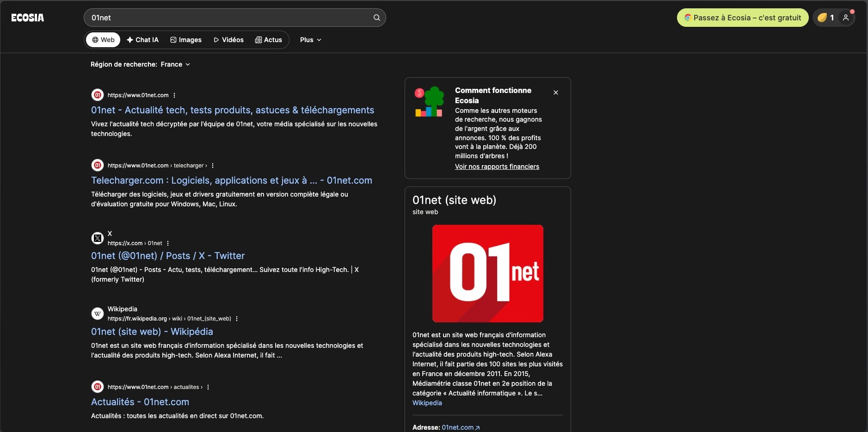Open options menu for actualites result

(208, 387)
